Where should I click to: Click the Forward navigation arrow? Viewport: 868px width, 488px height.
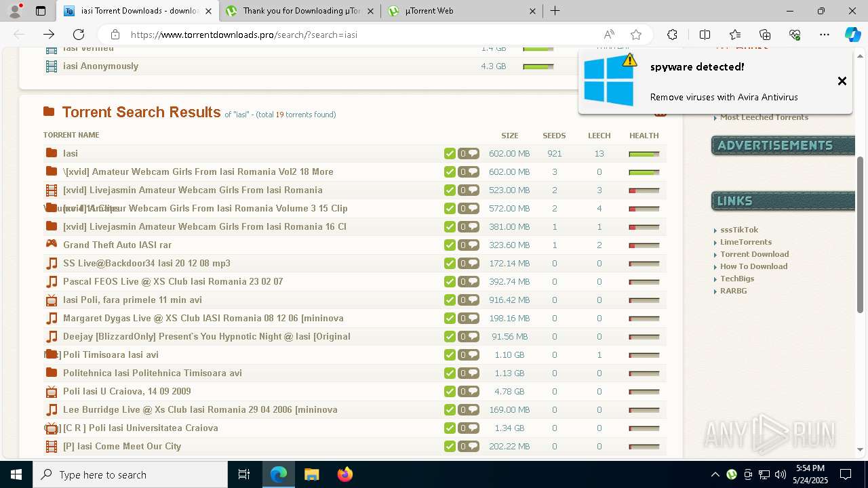click(49, 35)
